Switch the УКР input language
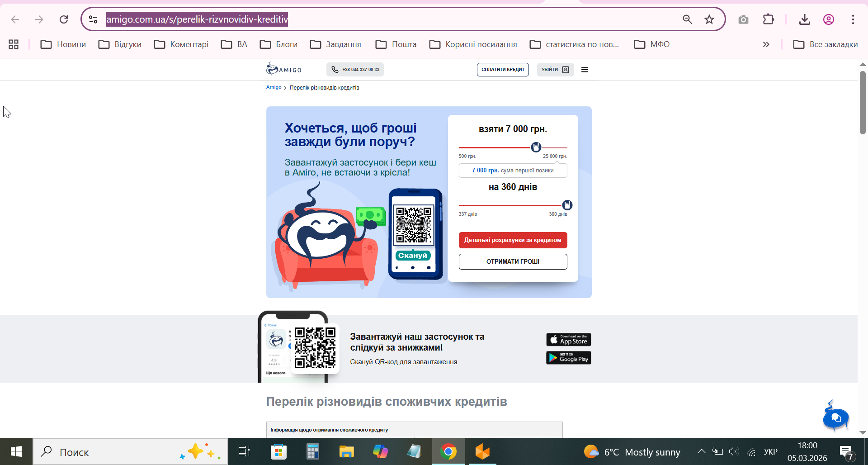The image size is (868, 465). (771, 451)
